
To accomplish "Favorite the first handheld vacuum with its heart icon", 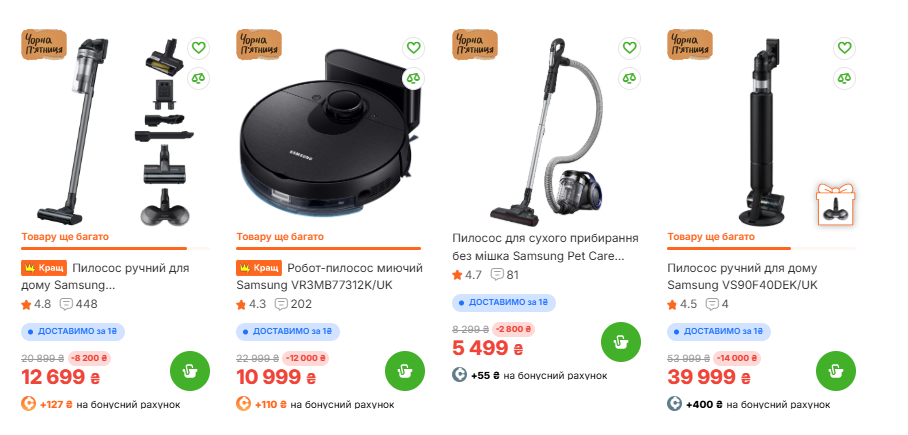I will tap(199, 47).
